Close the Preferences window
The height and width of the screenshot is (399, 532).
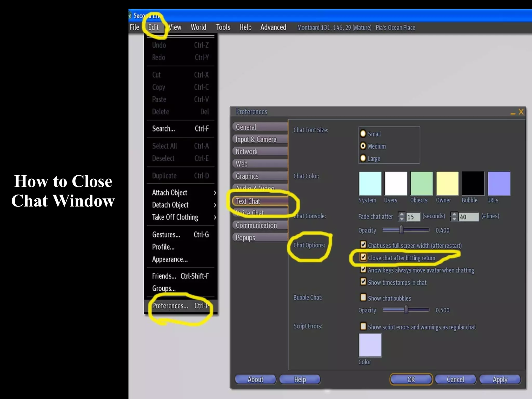click(521, 112)
